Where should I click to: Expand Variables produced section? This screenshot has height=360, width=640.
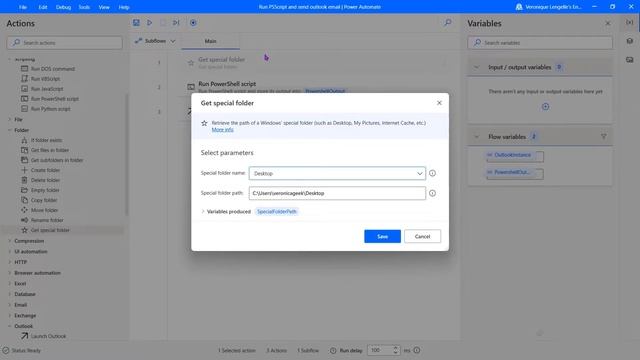click(x=203, y=211)
